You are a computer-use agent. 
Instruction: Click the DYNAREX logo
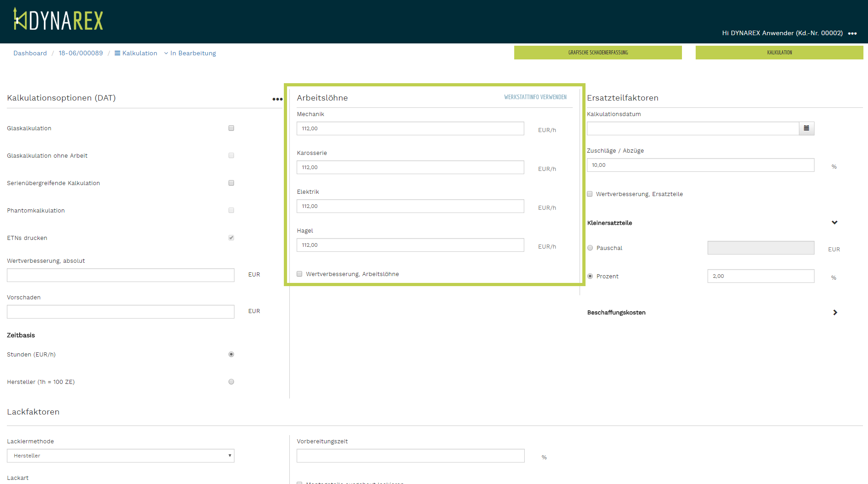point(59,20)
